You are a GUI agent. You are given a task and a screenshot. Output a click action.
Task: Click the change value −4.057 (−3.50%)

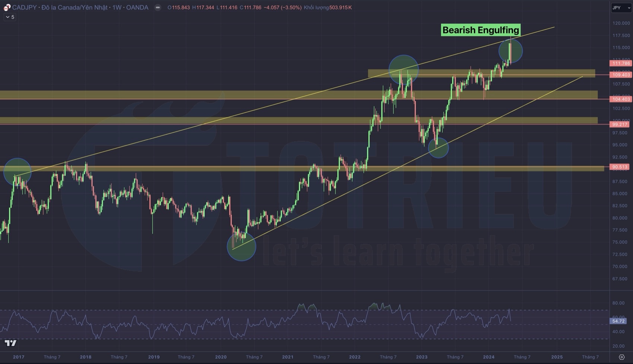tap(283, 7)
